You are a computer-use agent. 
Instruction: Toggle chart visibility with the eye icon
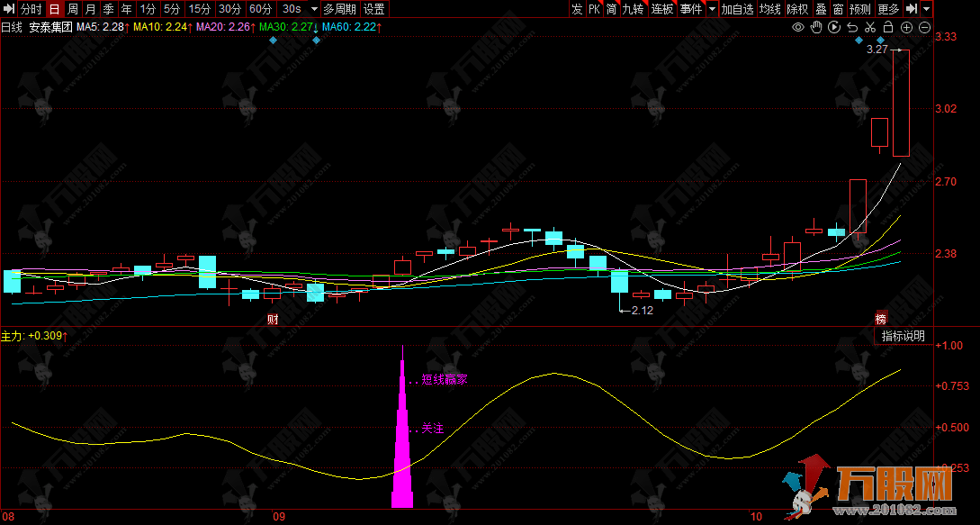(x=798, y=28)
